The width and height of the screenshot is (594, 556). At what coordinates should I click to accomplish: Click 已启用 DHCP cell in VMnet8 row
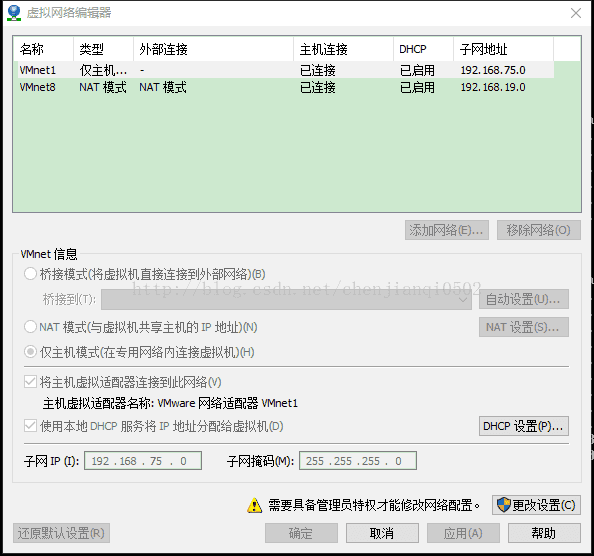click(417, 87)
